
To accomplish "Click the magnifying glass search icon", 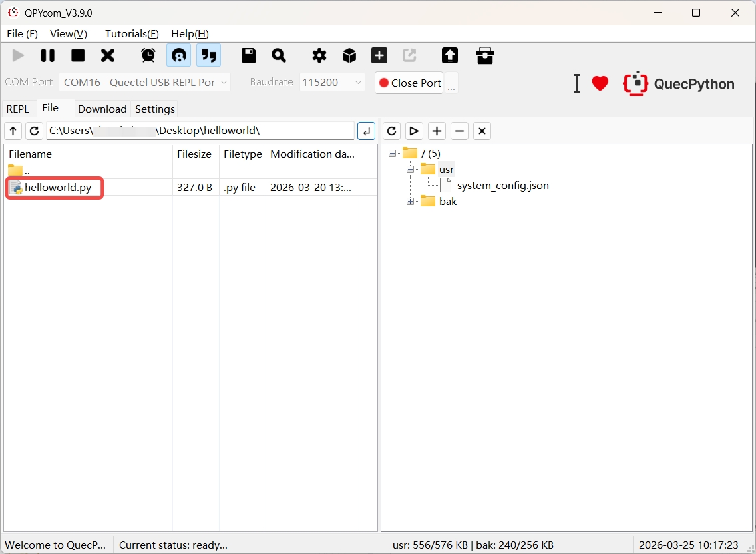I will point(279,55).
